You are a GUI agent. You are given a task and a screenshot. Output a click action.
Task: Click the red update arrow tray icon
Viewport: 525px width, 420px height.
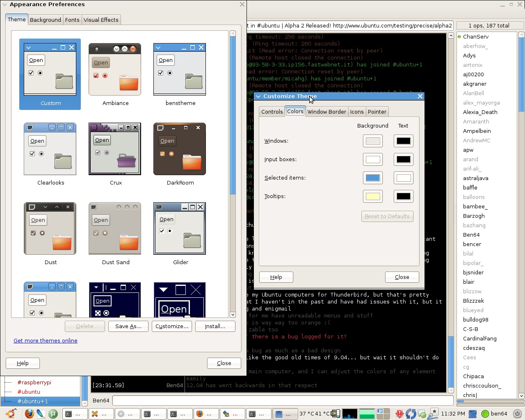pyautogui.click(x=399, y=413)
